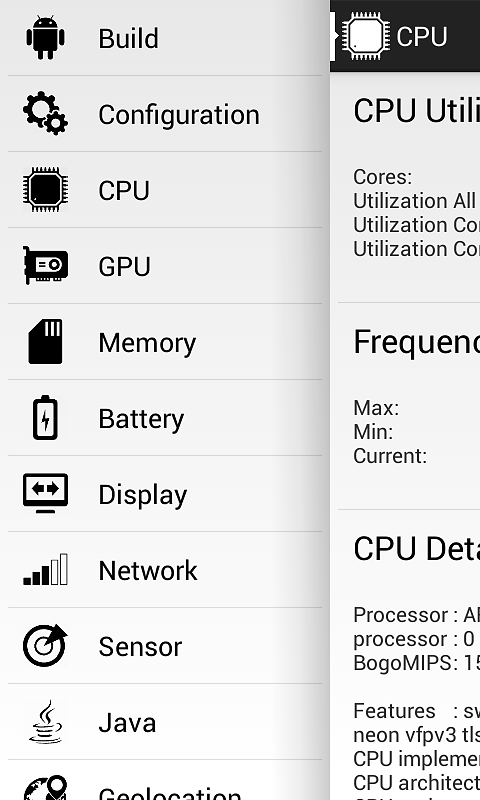Open the Battery charging icon
The width and height of the screenshot is (480, 800).
pos(45,417)
